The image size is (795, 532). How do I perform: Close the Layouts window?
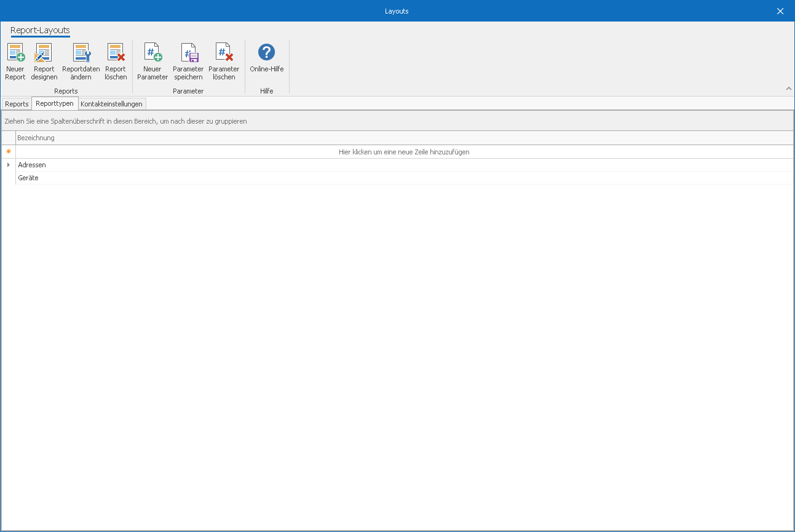pos(780,11)
